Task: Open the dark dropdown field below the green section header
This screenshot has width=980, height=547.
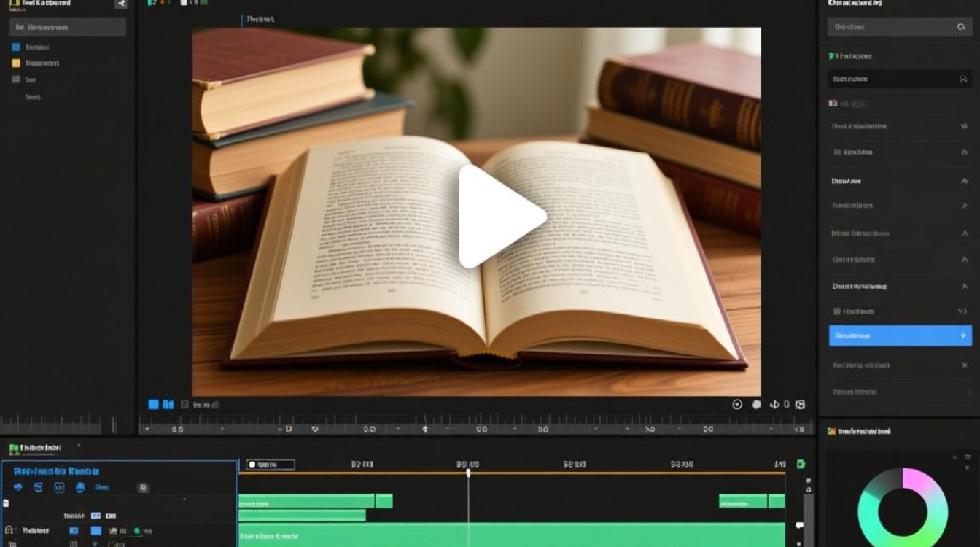Action: point(900,79)
